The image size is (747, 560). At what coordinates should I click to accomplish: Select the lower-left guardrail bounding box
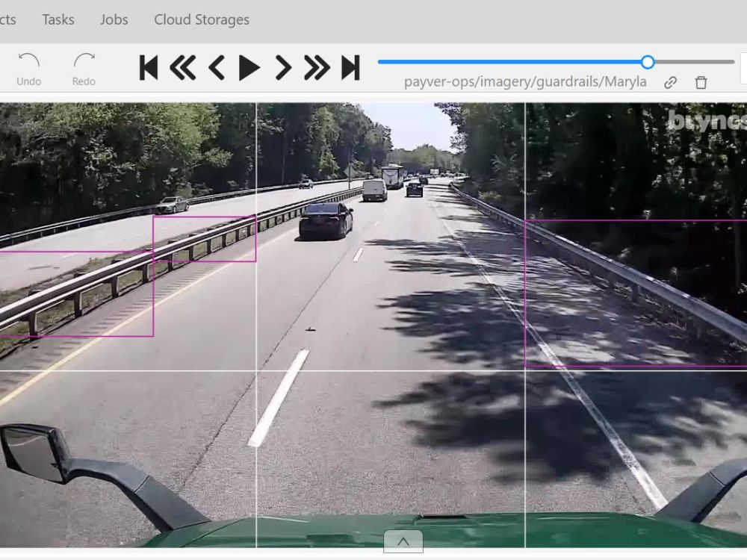tap(76, 293)
